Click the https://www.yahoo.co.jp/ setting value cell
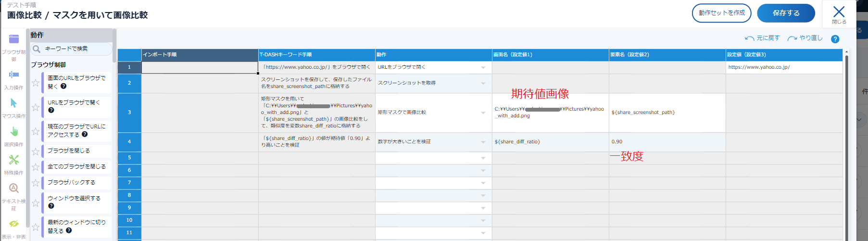This screenshot has width=868, height=241. [784, 67]
